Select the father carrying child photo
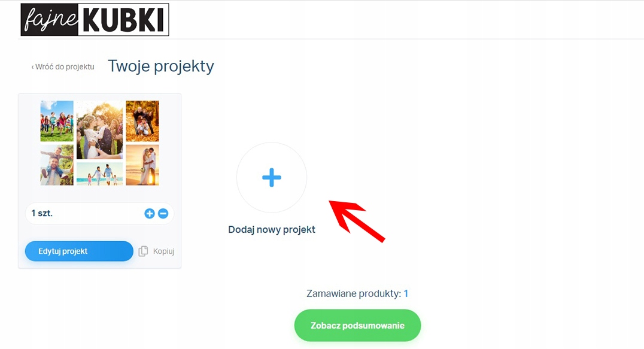Viewport: 644px width, 349px height. [57, 165]
